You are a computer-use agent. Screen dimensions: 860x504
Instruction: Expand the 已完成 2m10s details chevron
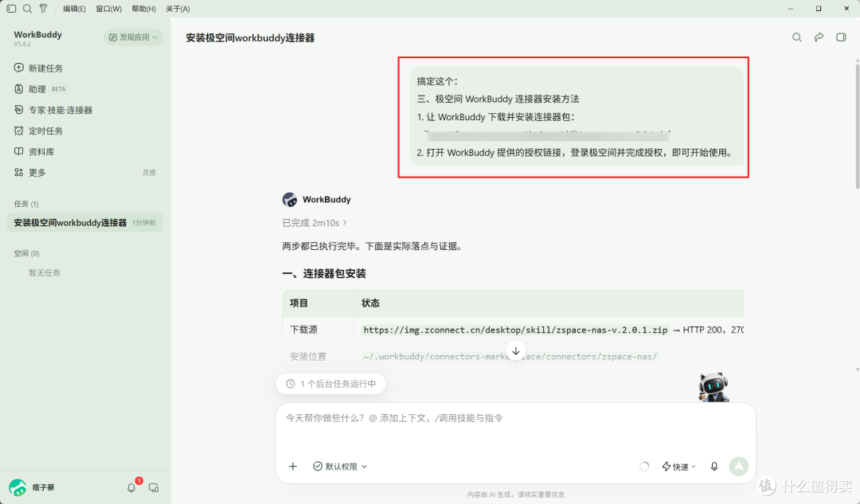tap(345, 223)
